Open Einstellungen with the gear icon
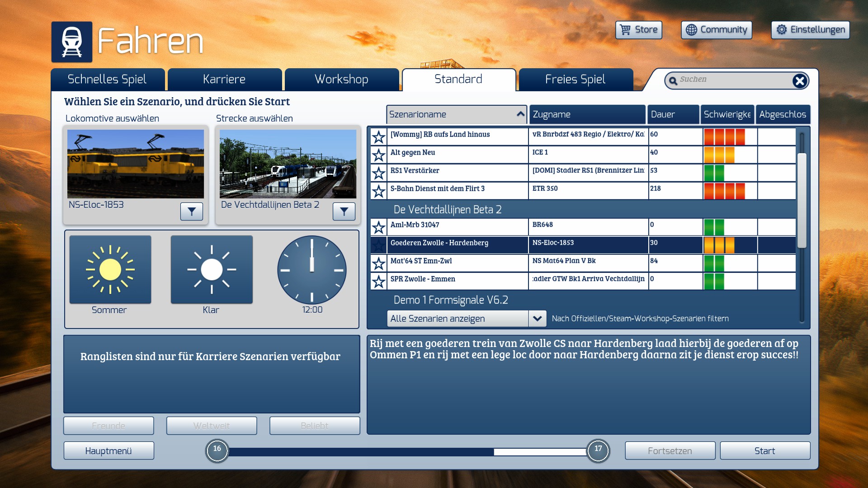868x488 pixels. click(810, 30)
